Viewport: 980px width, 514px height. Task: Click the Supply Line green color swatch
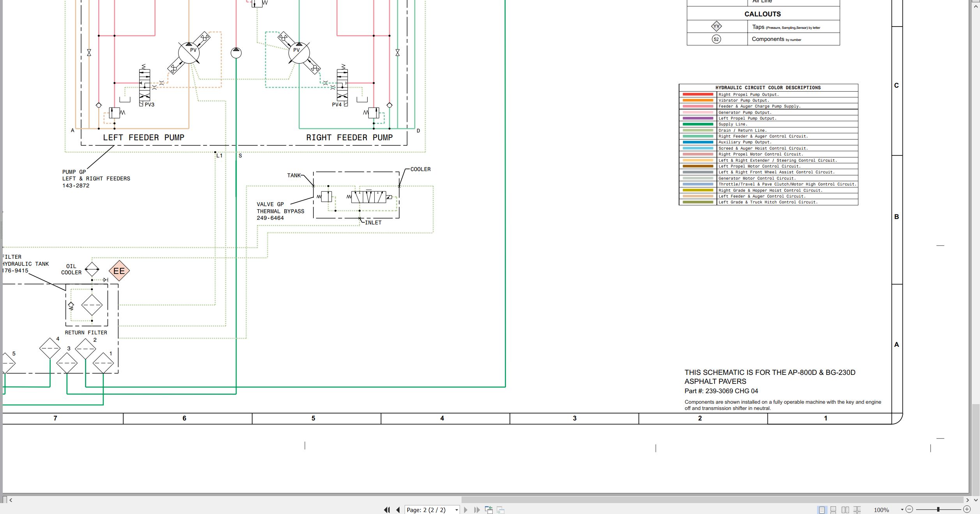pos(698,124)
